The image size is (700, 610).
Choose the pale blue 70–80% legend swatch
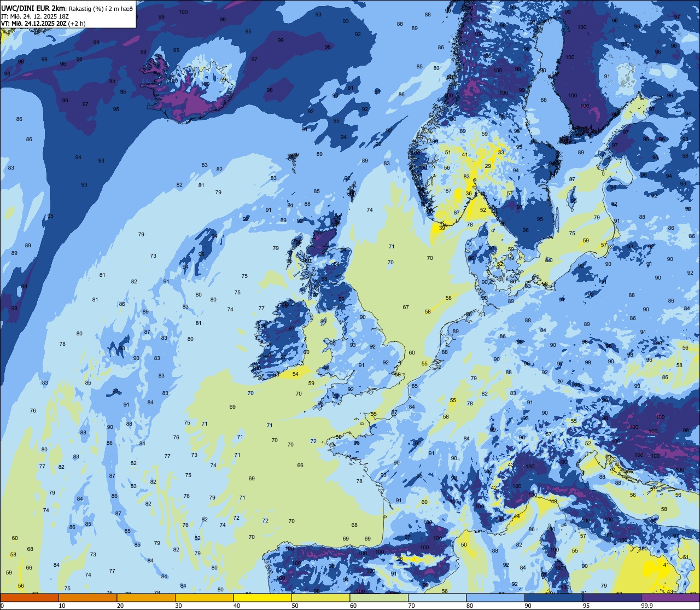click(x=437, y=598)
